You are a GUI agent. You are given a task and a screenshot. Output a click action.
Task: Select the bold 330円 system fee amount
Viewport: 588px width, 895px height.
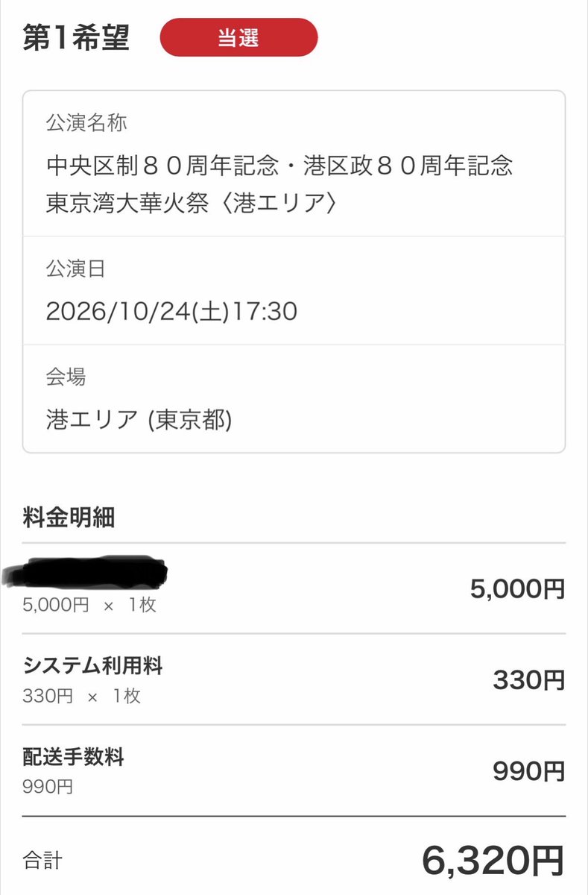(529, 680)
